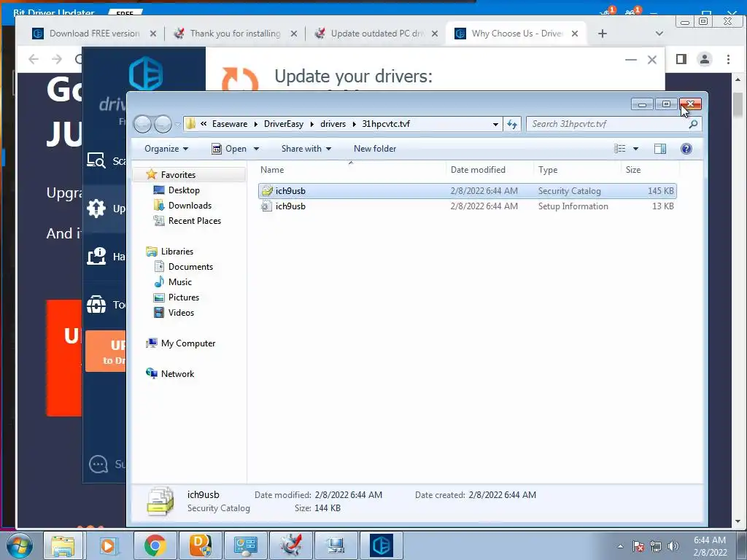
Task: Select Pictures library in navigation pane
Action: pyautogui.click(x=183, y=297)
